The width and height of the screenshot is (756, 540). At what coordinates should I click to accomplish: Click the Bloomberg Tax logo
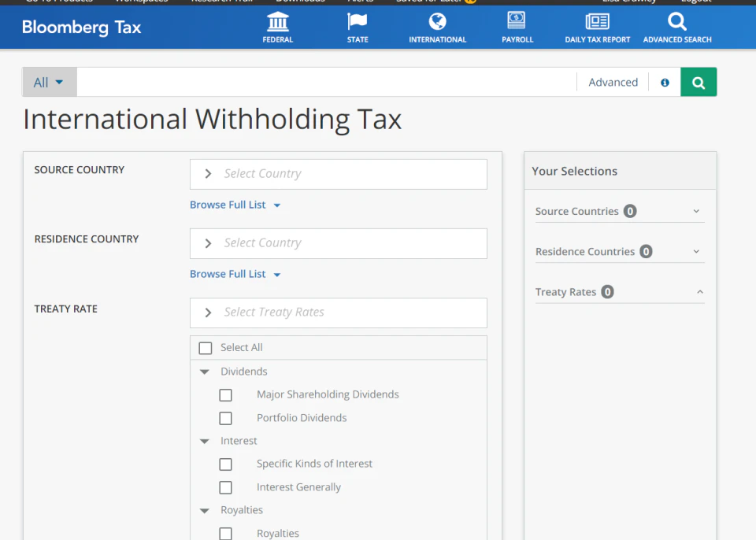tap(81, 27)
